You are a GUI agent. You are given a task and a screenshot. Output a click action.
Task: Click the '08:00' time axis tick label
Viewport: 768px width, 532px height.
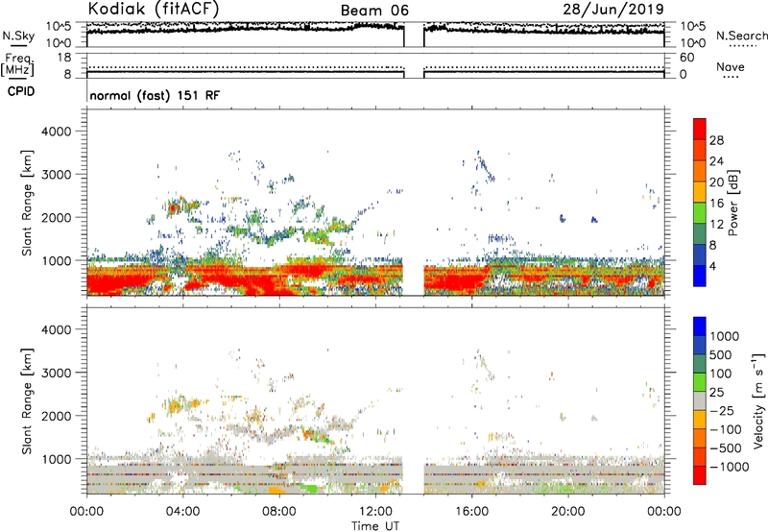pyautogui.click(x=279, y=512)
